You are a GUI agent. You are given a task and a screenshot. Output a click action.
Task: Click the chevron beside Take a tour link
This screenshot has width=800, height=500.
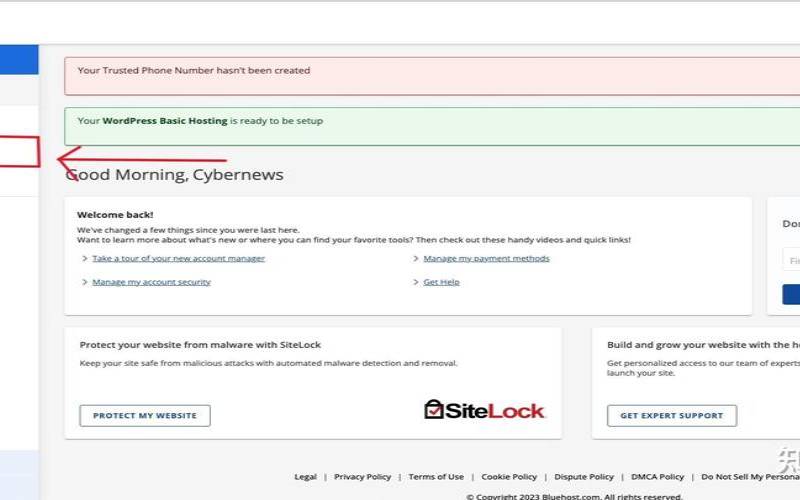click(85, 258)
